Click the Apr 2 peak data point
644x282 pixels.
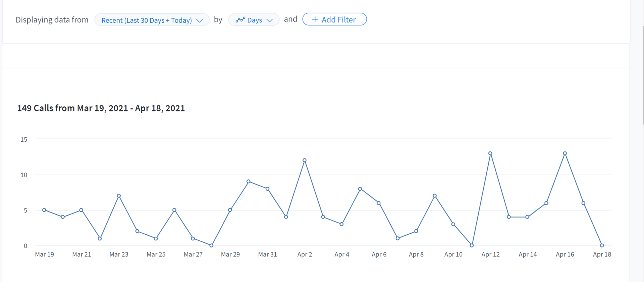point(305,160)
